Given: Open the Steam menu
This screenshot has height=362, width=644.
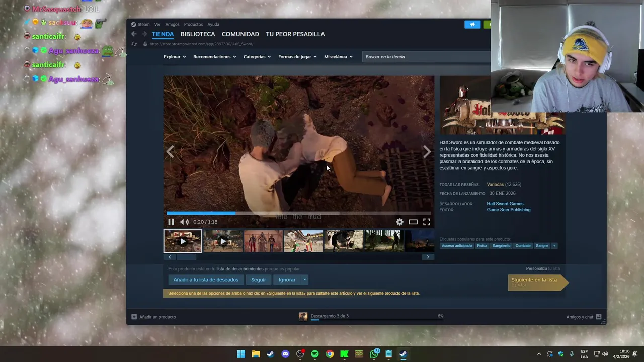Looking at the screenshot, I should pos(140,24).
